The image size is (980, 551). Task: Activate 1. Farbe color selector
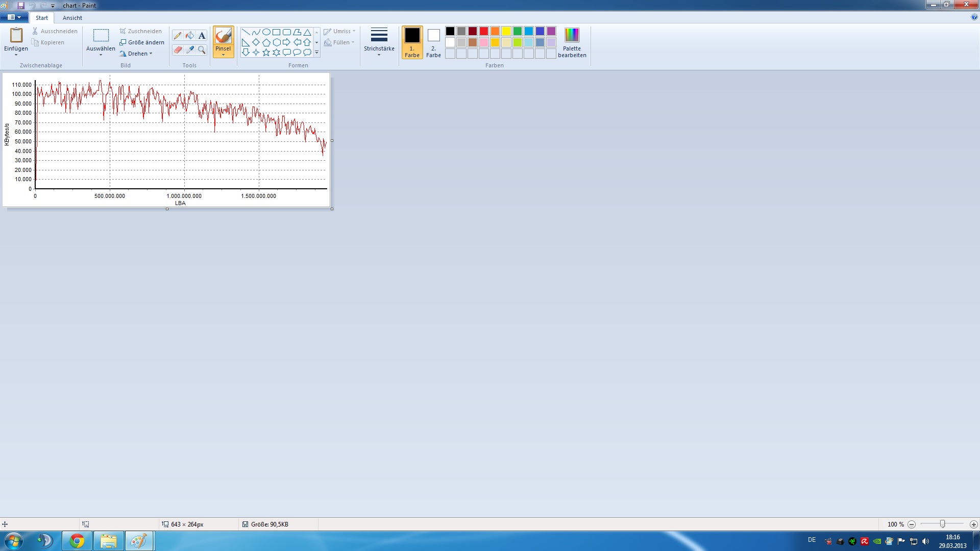[x=412, y=42]
